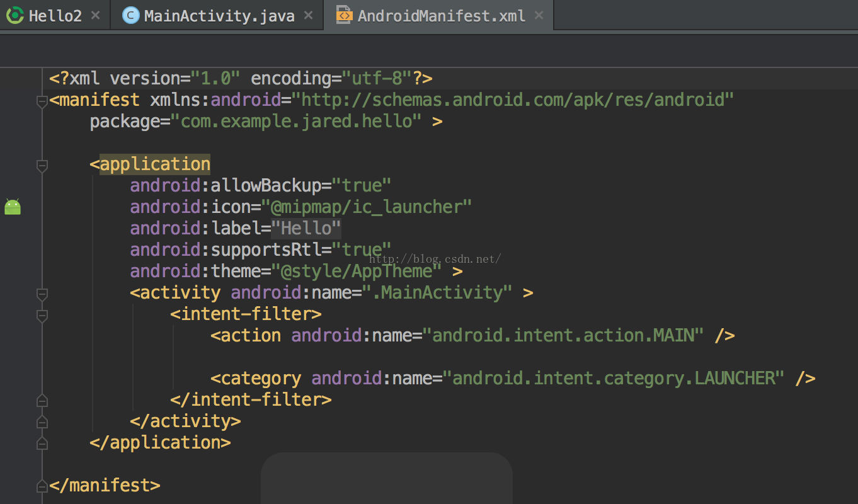This screenshot has width=858, height=504.
Task: Click the opening intent-filter tag
Action: [246, 314]
